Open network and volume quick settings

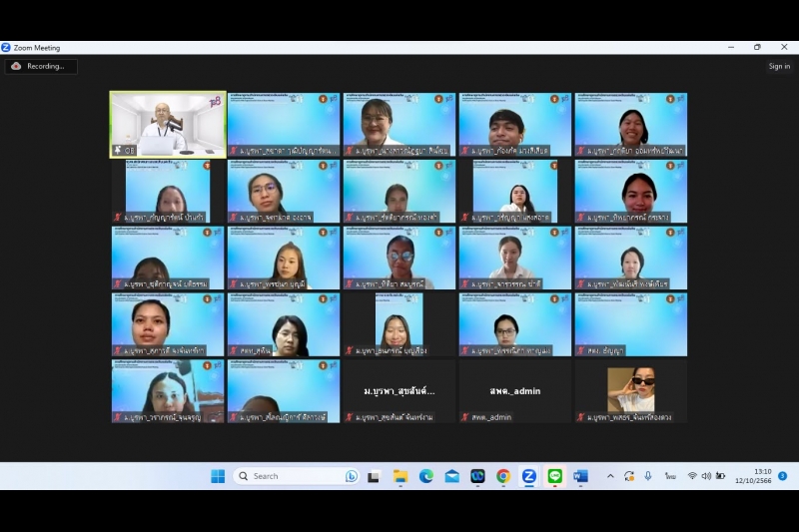coord(705,476)
